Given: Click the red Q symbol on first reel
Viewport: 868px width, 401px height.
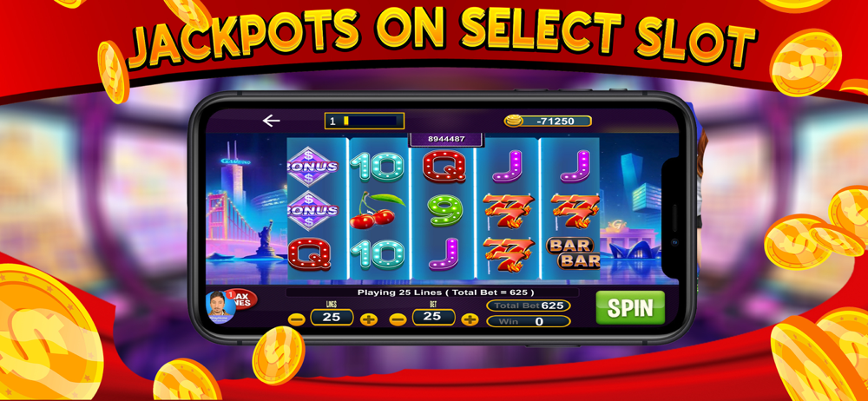Looking at the screenshot, I should click(309, 254).
